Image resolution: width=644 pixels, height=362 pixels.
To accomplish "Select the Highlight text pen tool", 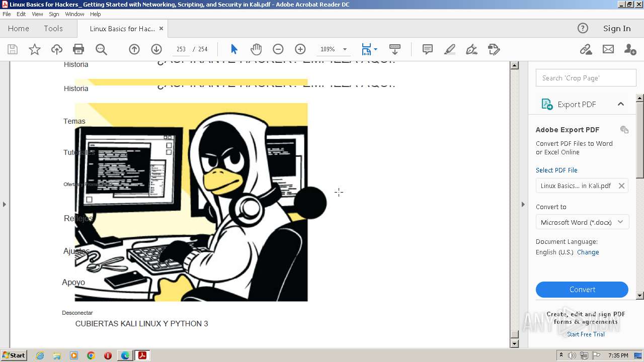I will pyautogui.click(x=450, y=49).
